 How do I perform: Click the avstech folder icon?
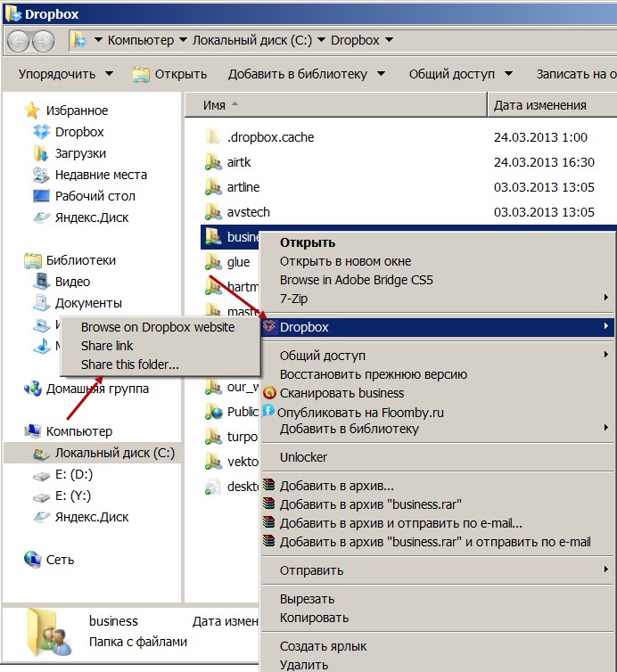pos(213,212)
